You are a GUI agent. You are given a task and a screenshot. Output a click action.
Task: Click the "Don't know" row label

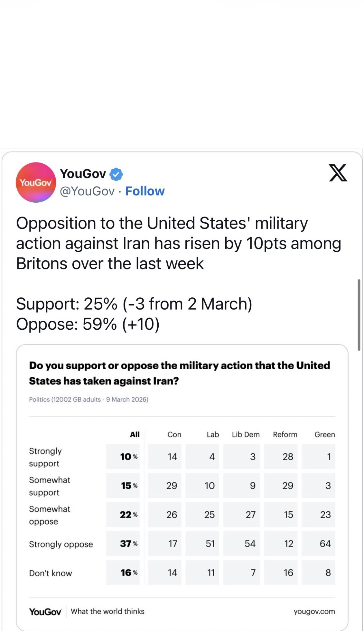tap(51, 573)
